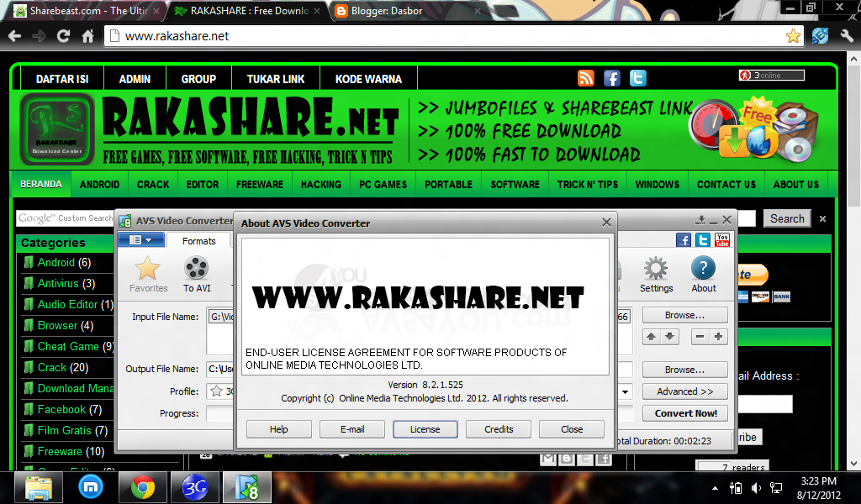Go to home page with house icon
Screen dimensions: 861x504
87,36
